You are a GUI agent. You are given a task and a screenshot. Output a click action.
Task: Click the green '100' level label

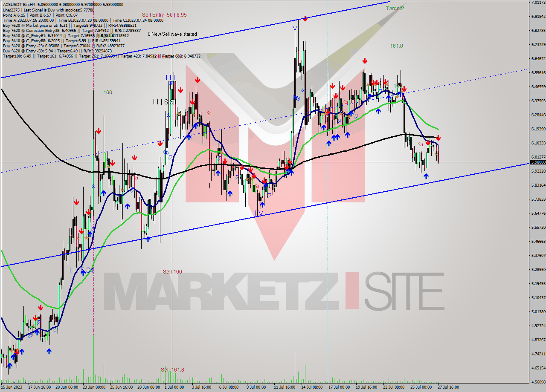point(107,92)
